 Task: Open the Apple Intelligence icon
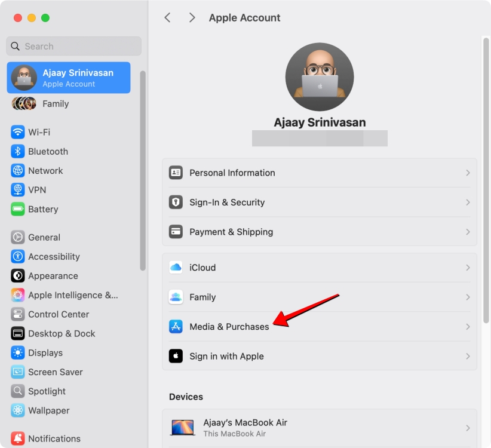pos(18,295)
